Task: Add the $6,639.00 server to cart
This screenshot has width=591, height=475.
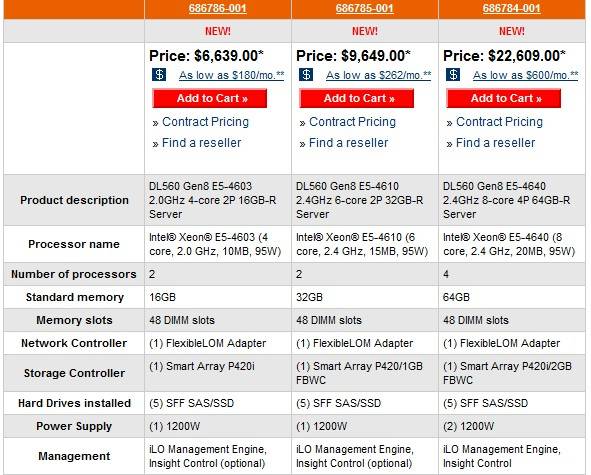Action: point(210,98)
